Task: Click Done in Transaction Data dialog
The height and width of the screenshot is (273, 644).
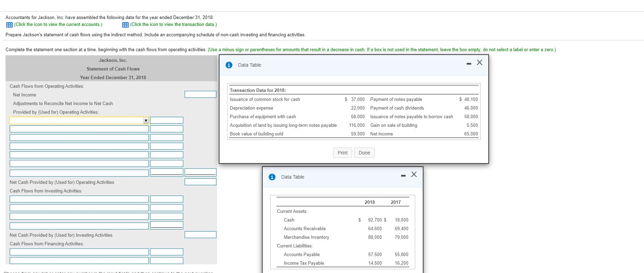Action: (x=364, y=153)
